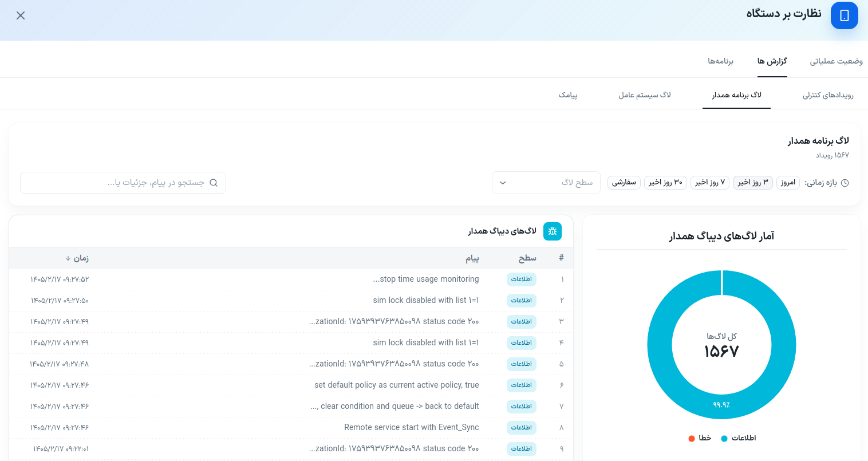Image resolution: width=868 pixels, height=461 pixels.
Task: Click row ۳ status code message
Action: 394,322
